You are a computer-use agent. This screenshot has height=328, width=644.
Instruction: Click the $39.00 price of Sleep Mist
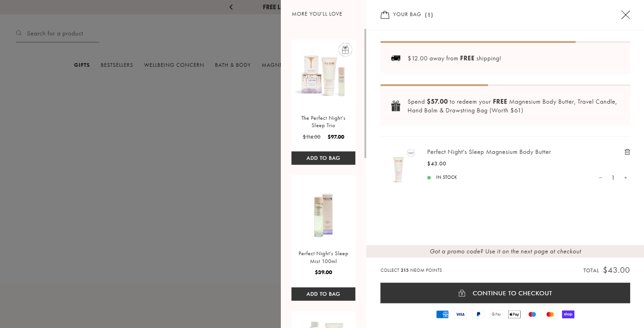pyautogui.click(x=323, y=272)
